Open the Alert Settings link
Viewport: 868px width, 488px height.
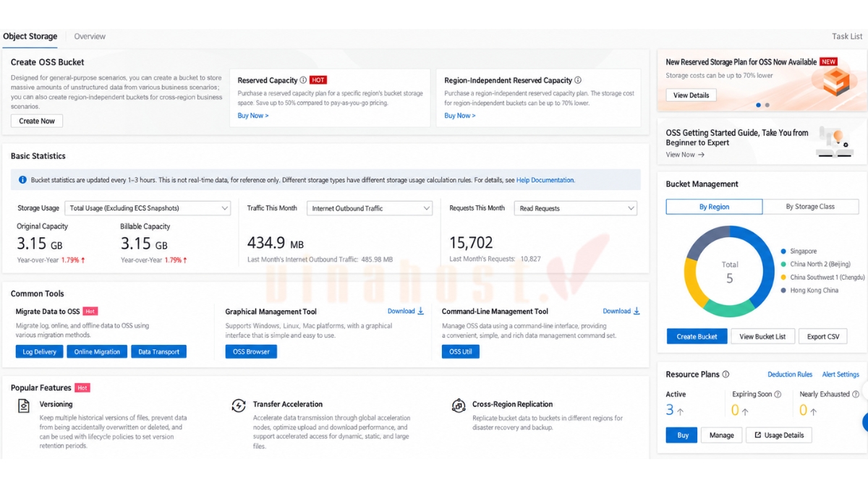coord(841,374)
